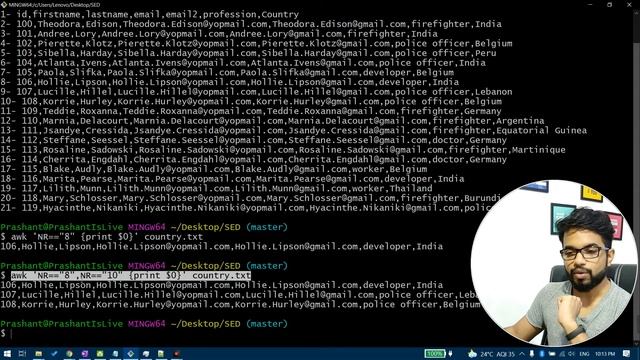This screenshot has width=640, height=360.
Task: Click the line for 116,Marita,Pearse
Action: 232,179
